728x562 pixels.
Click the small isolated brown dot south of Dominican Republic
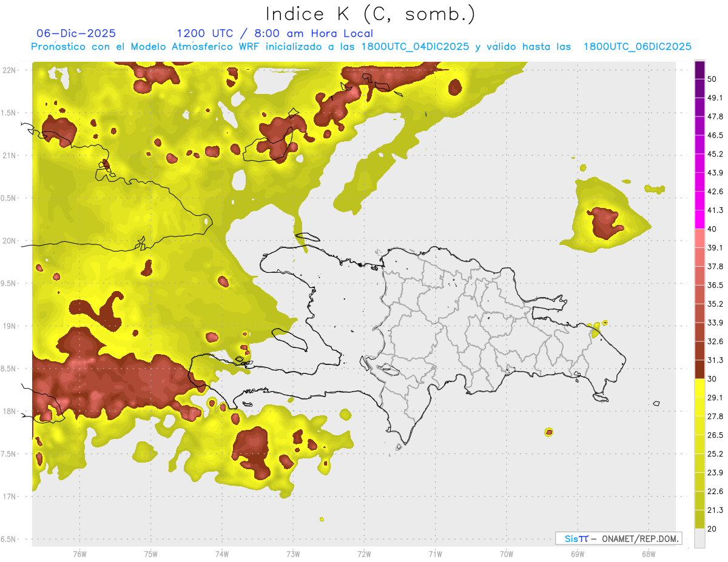point(549,432)
